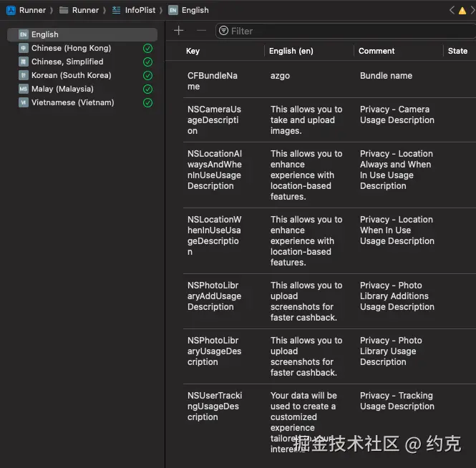The height and width of the screenshot is (468, 476).
Task: Click green checkmark beside Vietnamese (Vietnam)
Action: click(x=148, y=103)
